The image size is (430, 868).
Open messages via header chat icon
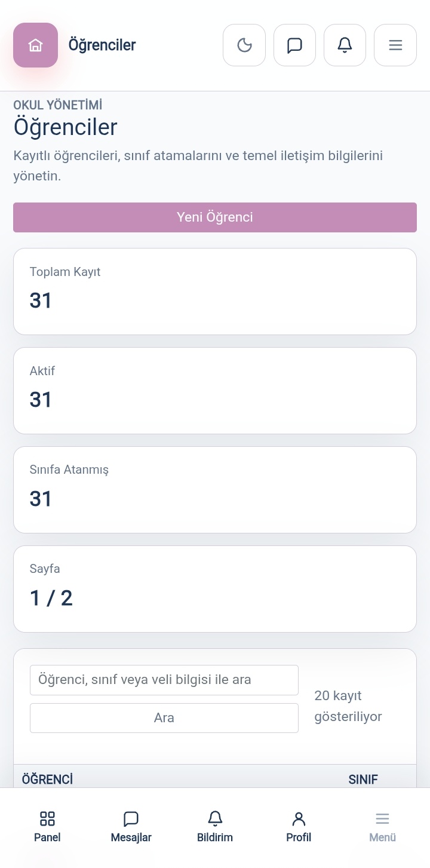tap(294, 45)
